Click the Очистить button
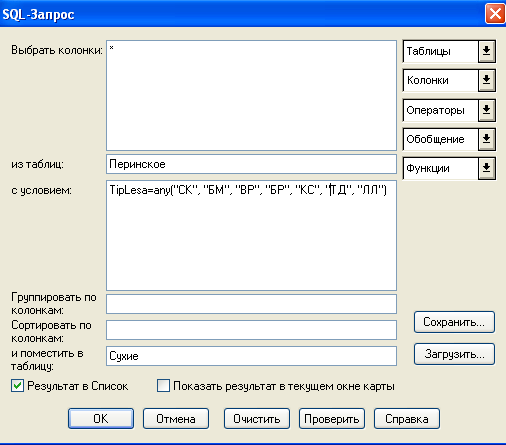 click(x=257, y=419)
